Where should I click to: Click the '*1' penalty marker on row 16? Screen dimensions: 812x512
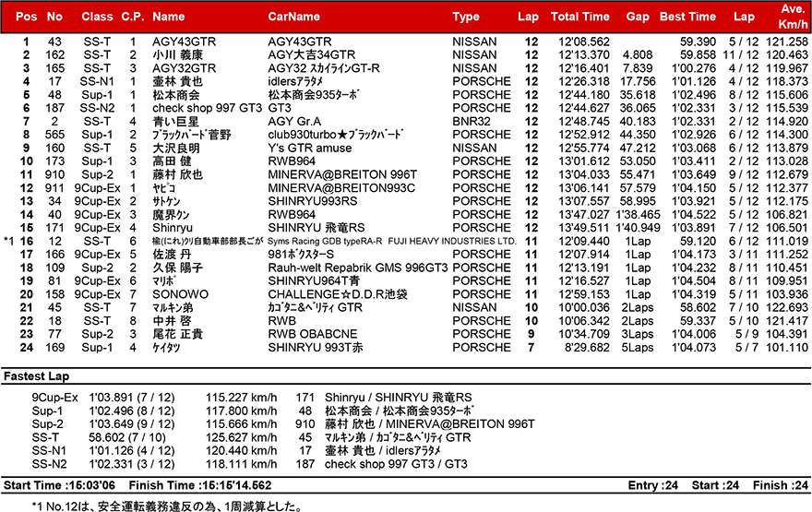click(8, 242)
